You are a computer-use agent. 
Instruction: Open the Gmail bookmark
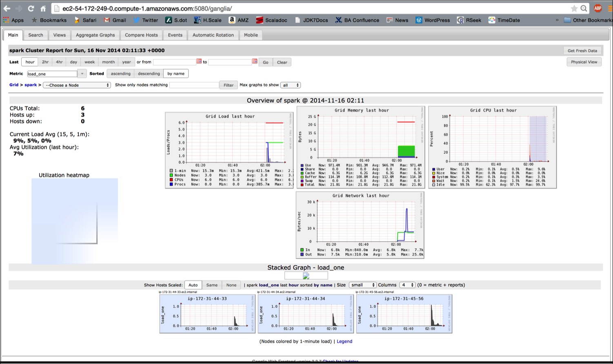(x=115, y=20)
